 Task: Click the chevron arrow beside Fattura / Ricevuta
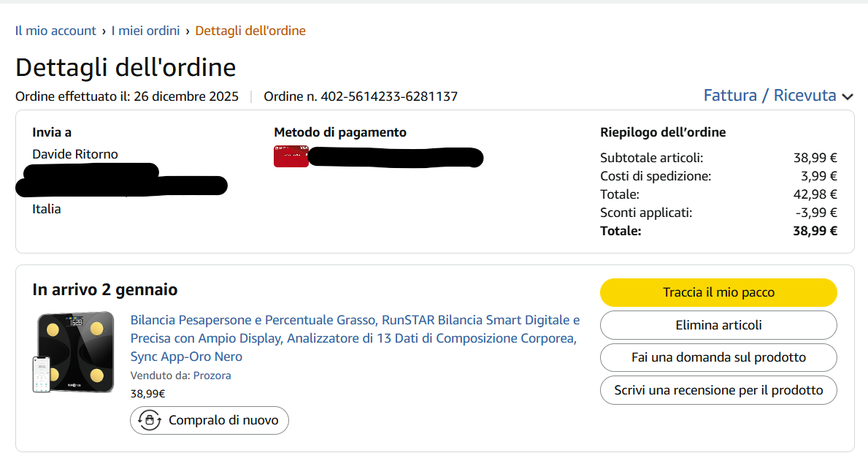click(x=848, y=96)
